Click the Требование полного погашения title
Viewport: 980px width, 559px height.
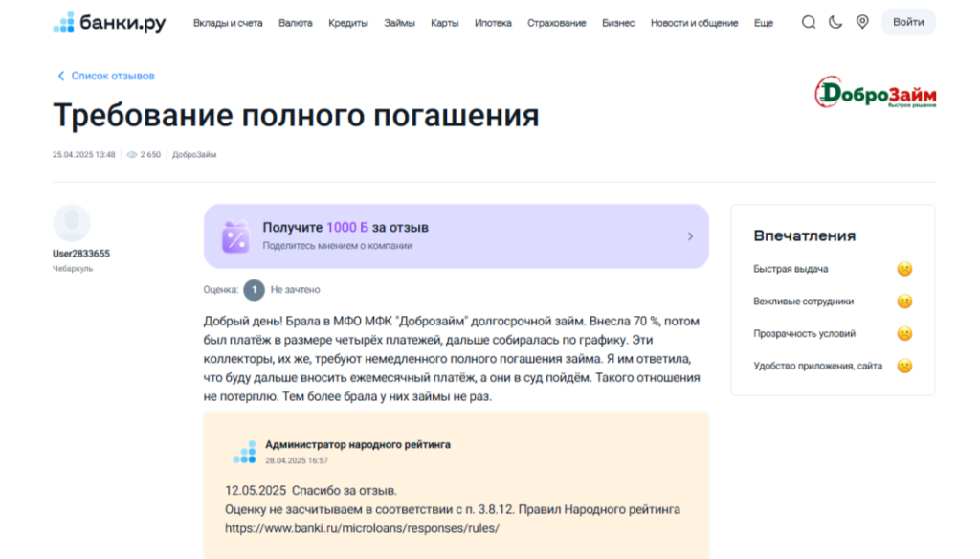click(x=297, y=115)
